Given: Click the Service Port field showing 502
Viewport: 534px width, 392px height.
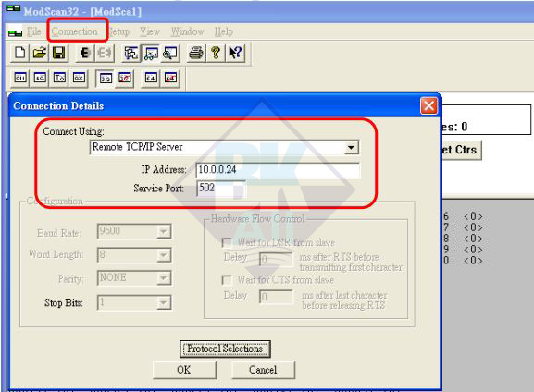Looking at the screenshot, I should pos(221,188).
